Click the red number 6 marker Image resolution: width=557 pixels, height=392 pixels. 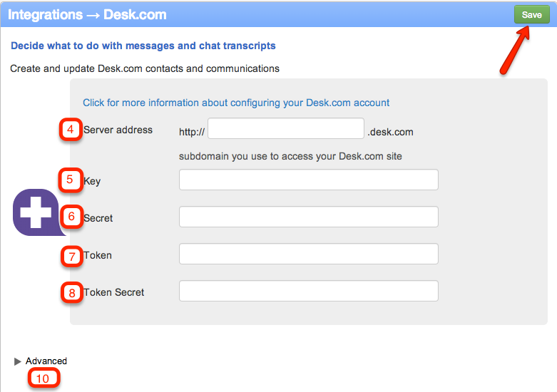71,217
